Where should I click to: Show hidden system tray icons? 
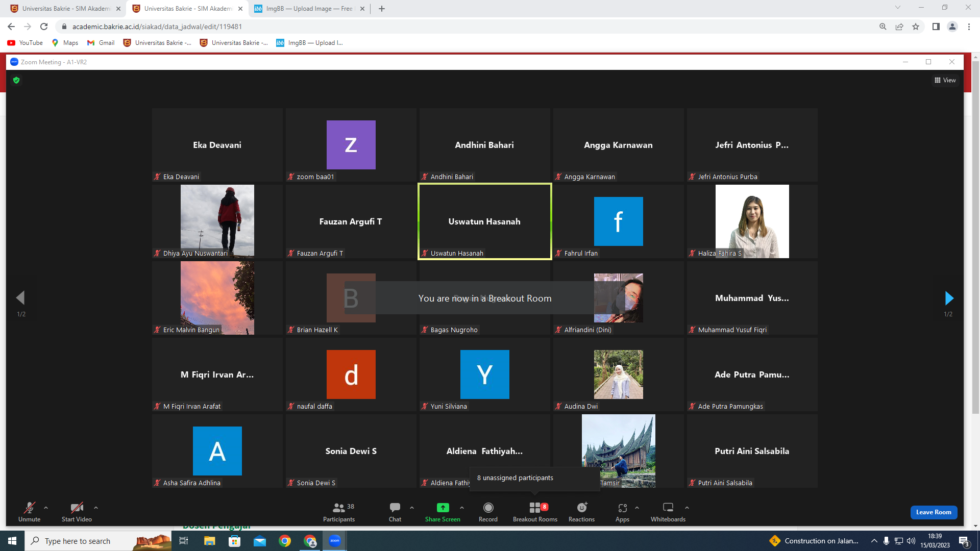pos(874,541)
